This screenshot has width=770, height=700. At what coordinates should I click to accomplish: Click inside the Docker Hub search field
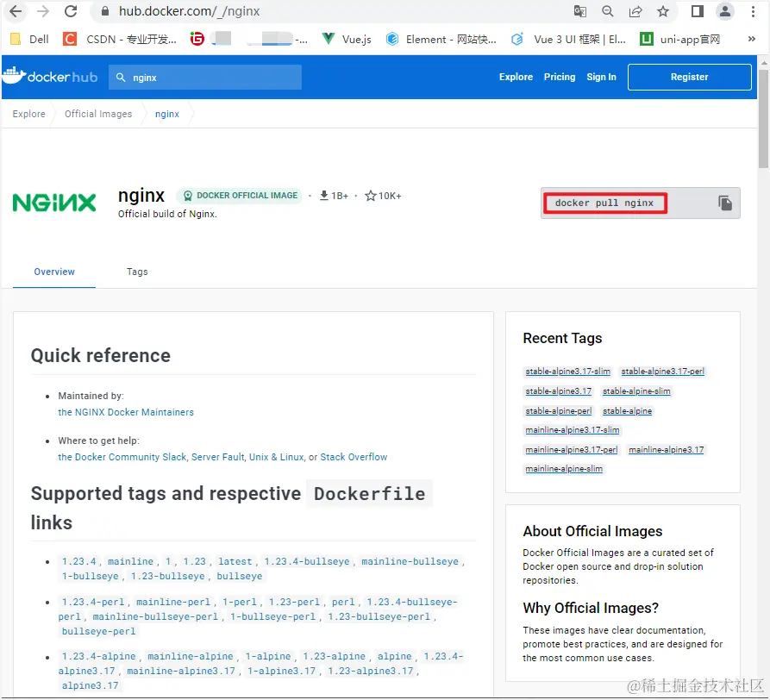pos(207,77)
